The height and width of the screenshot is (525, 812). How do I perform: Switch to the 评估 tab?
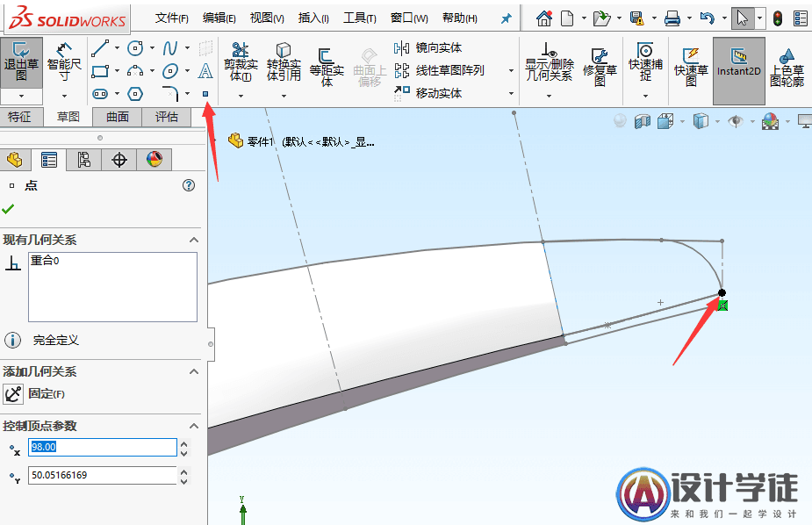click(167, 117)
